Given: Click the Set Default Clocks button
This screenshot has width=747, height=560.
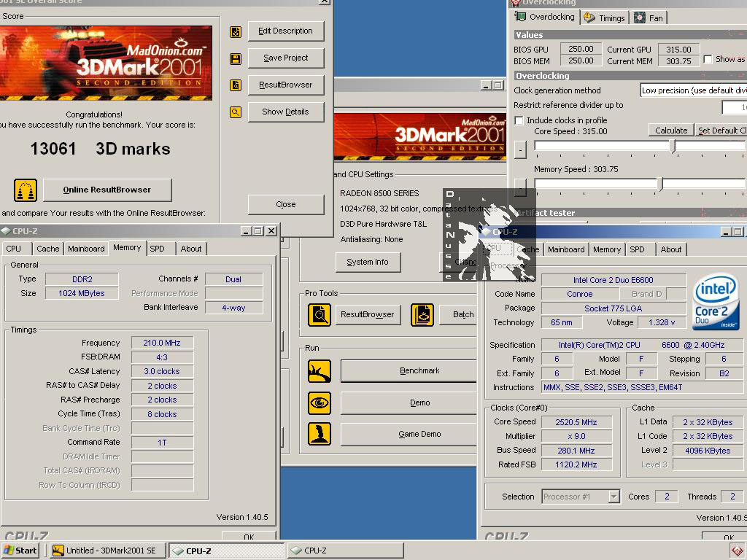Looking at the screenshot, I should tap(721, 131).
